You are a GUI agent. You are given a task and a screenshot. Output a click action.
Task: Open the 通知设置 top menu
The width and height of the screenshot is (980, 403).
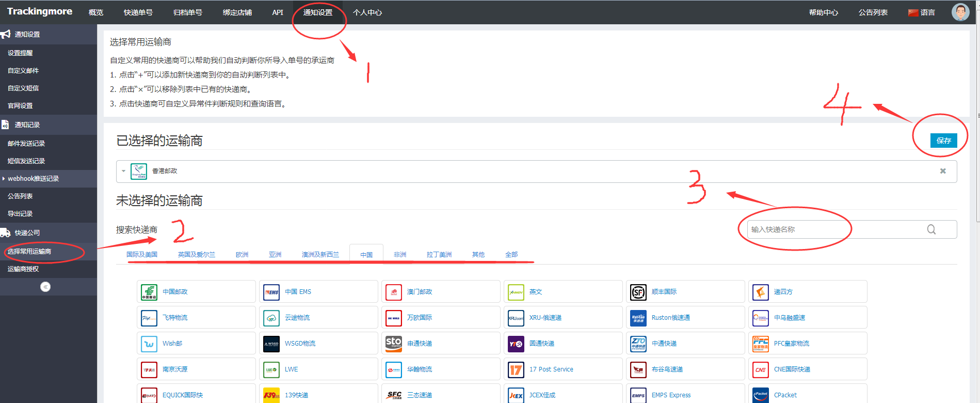click(318, 12)
